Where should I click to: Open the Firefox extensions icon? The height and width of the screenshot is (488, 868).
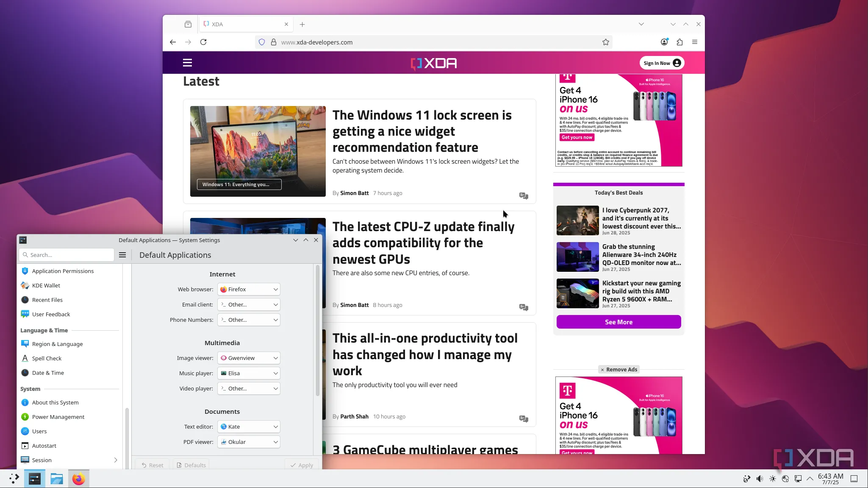[x=679, y=42]
